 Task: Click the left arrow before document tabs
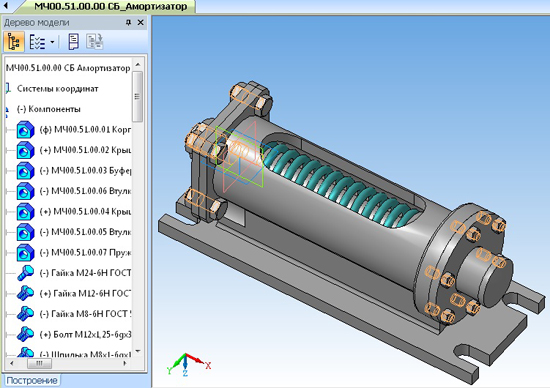pos(6,6)
